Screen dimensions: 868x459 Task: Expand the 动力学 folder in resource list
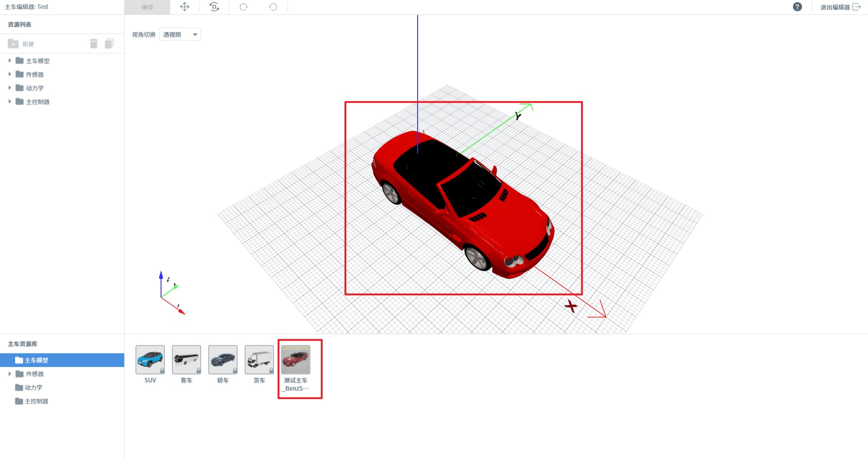(x=10, y=88)
